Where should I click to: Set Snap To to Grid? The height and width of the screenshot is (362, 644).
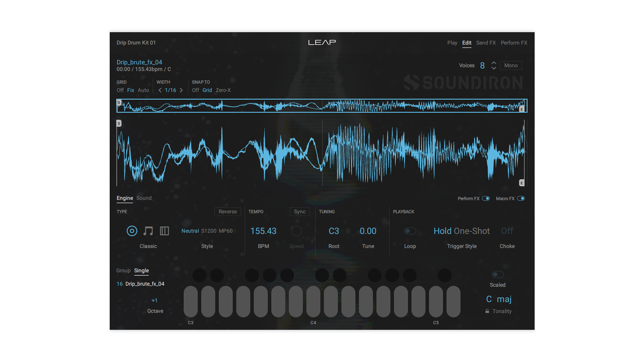(x=207, y=90)
